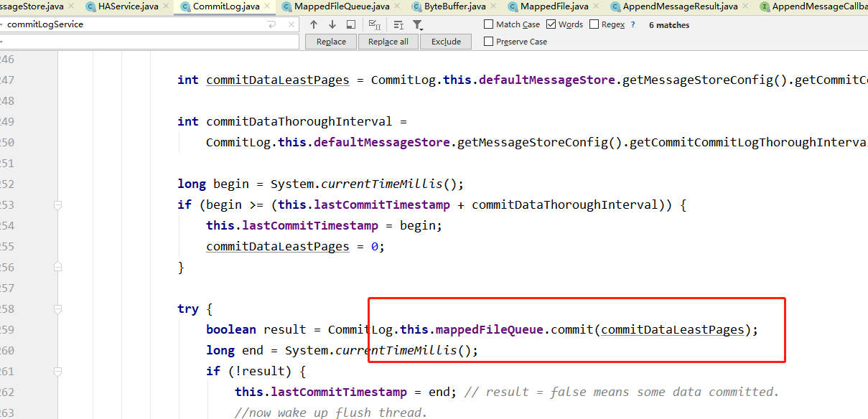This screenshot has height=419, width=868.
Task: Click System.currentTimeMillis() on the begin line
Action: click(368, 184)
